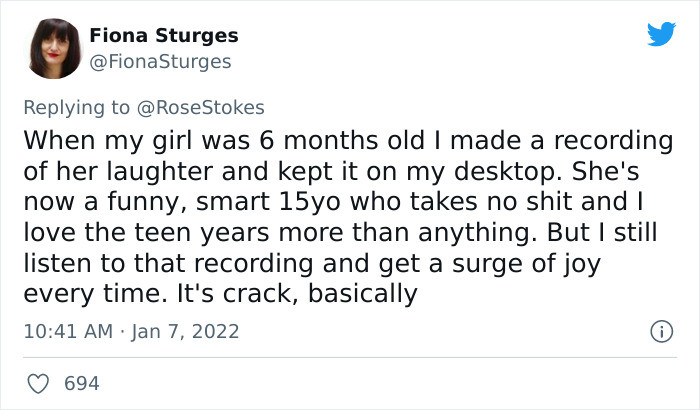Open the @FionaSturges handle link
The height and width of the screenshot is (410, 700).
[x=160, y=62]
